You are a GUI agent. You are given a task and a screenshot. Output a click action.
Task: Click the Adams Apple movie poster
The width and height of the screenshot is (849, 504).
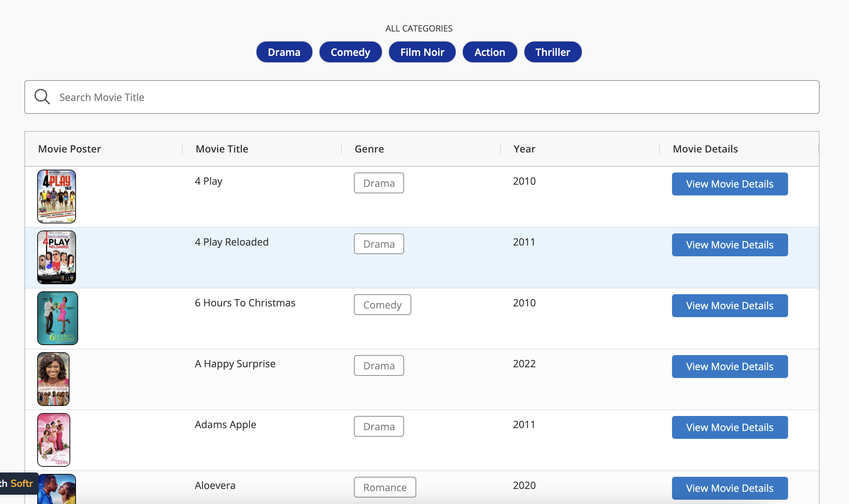click(x=53, y=440)
